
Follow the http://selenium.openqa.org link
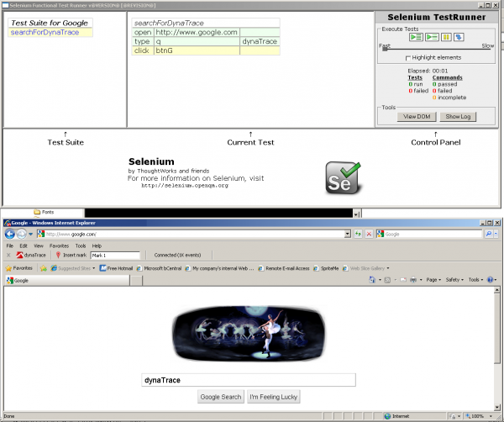[x=185, y=186]
